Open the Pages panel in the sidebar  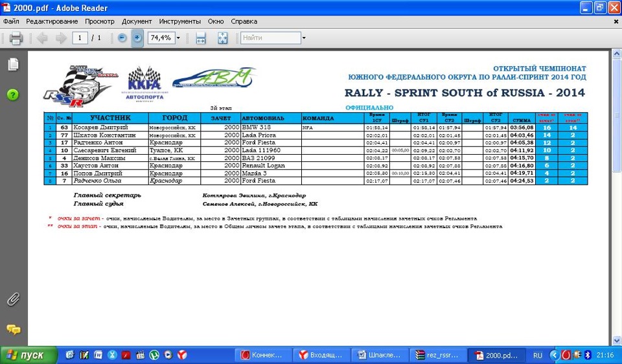click(13, 65)
